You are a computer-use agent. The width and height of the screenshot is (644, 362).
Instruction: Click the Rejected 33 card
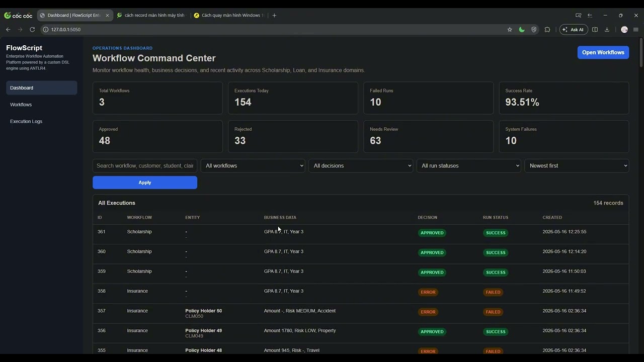[293, 136]
